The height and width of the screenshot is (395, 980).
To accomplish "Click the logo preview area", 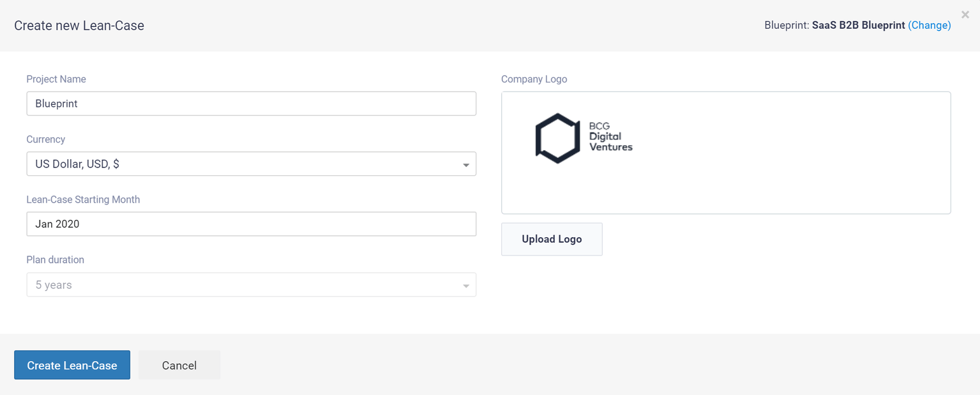I will (725, 152).
